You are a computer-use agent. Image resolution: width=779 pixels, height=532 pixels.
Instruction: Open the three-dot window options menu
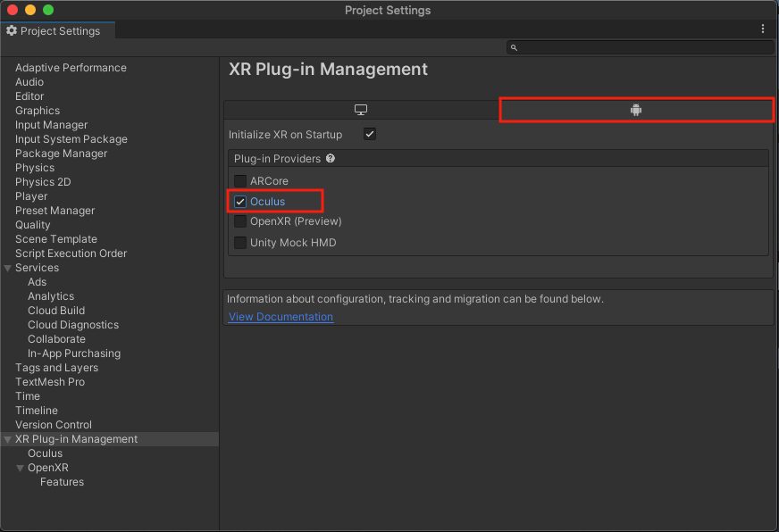tap(763, 29)
